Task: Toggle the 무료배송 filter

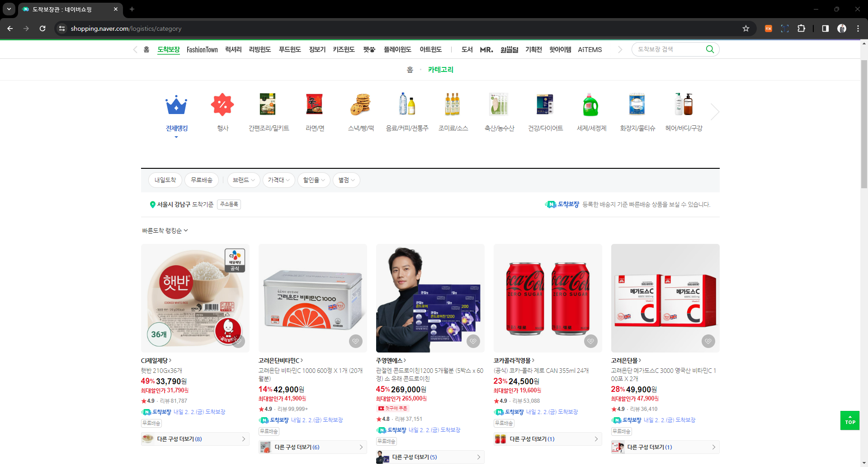Action: coord(202,180)
